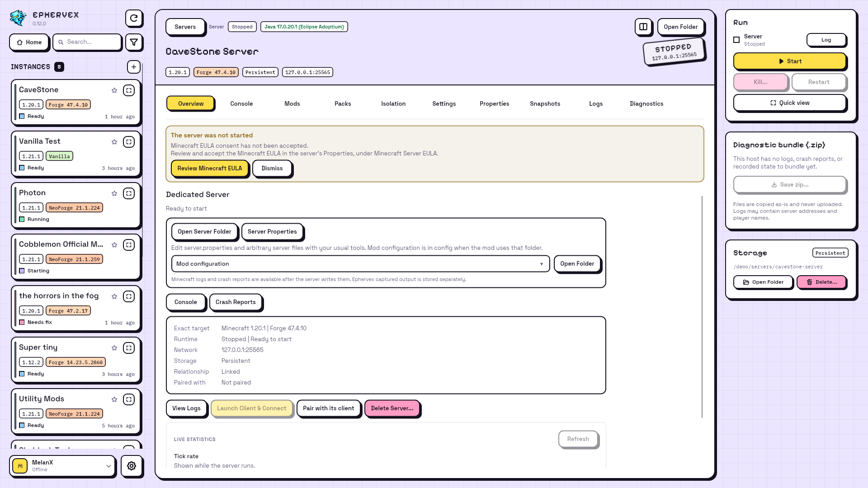Viewport: 868px width, 488px height.
Task: Click the Forge 47.4.10 tag in the header
Action: pyautogui.click(x=216, y=72)
